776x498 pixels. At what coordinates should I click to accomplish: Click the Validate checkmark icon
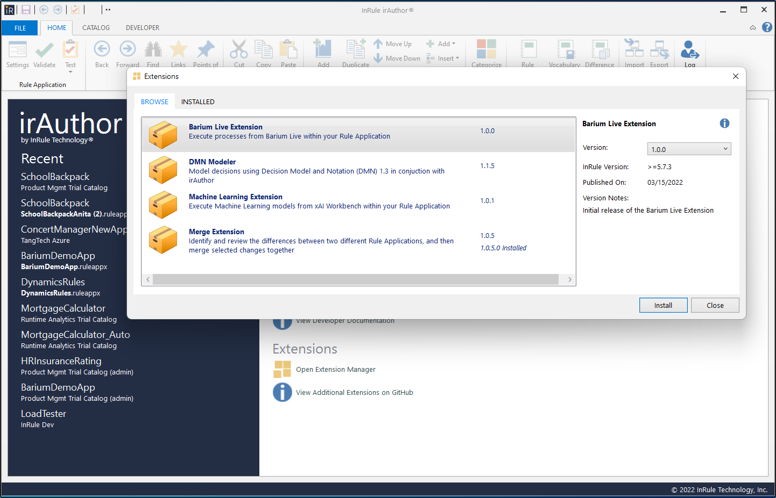(x=44, y=50)
